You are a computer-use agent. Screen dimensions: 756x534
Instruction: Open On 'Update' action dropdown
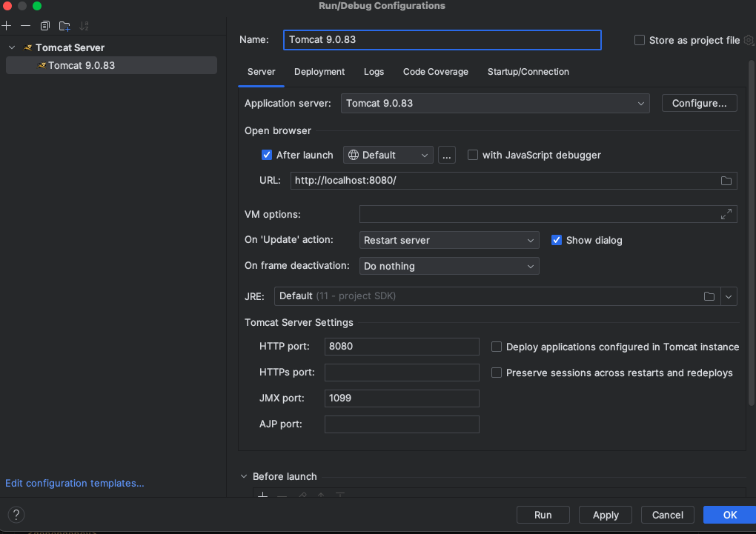tap(449, 240)
